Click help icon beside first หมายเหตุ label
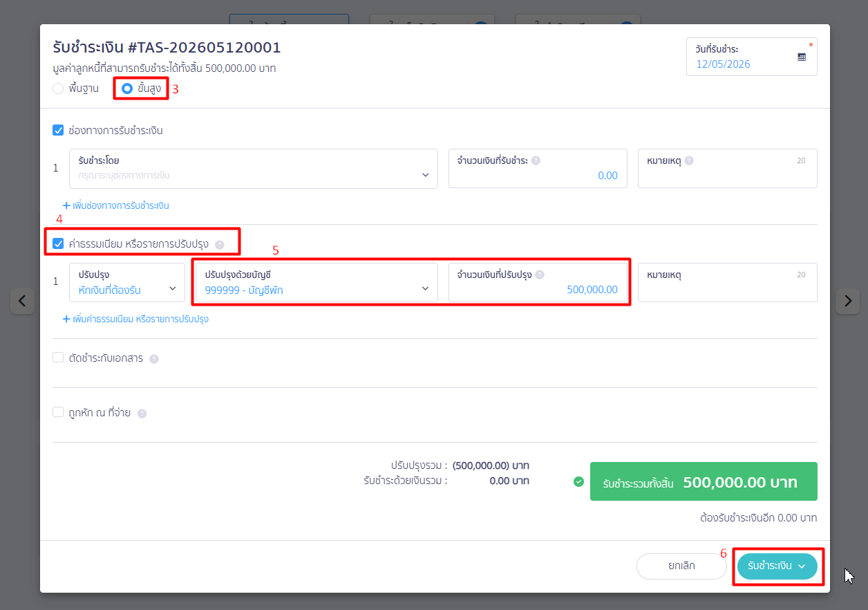 [689, 160]
